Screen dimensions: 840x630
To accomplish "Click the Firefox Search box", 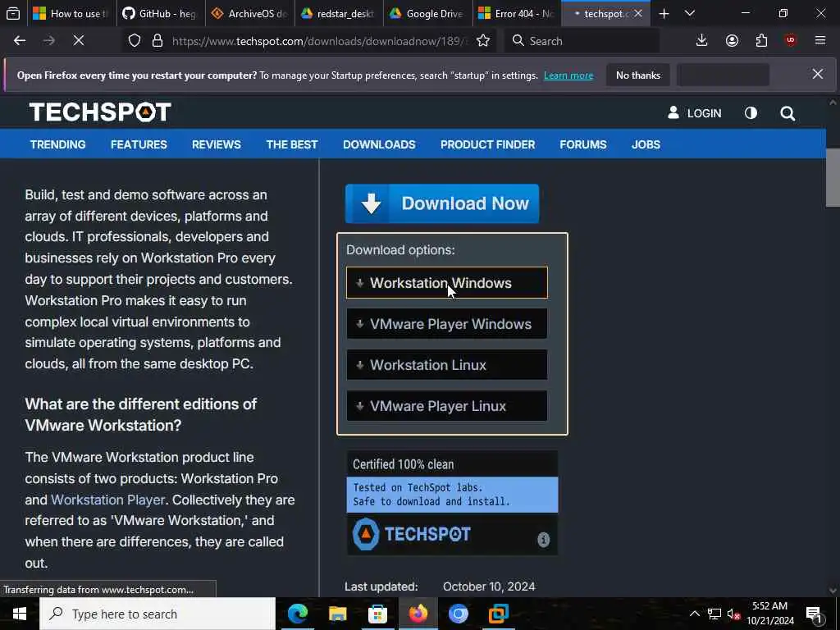I will pyautogui.click(x=582, y=41).
